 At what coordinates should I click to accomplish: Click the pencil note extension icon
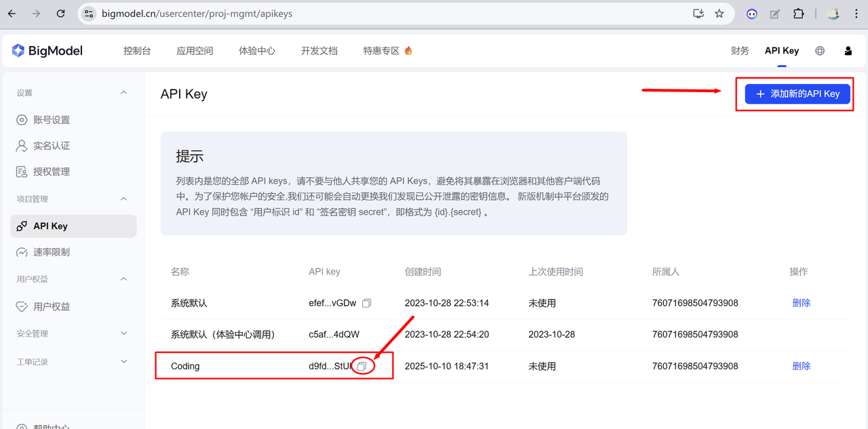coord(774,14)
